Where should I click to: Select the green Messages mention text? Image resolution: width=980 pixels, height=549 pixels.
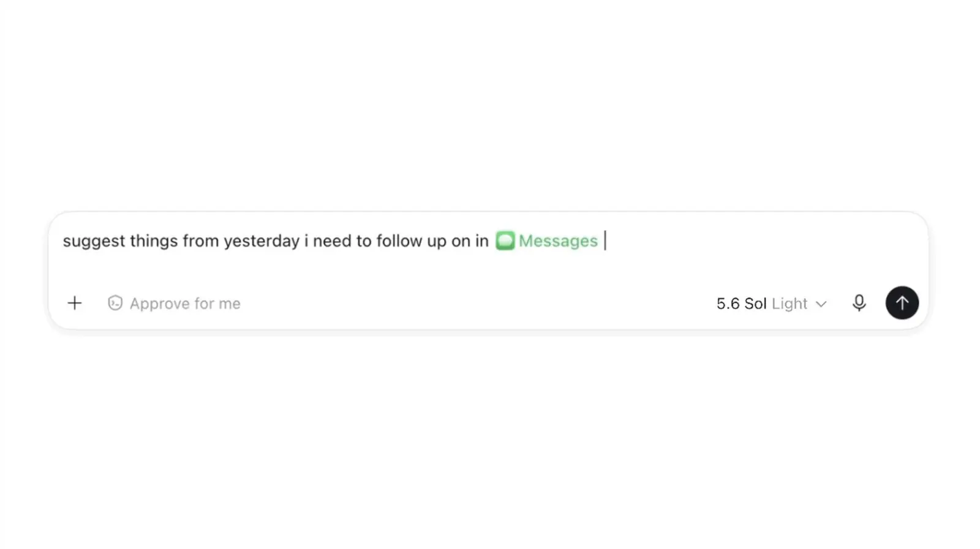click(x=558, y=241)
